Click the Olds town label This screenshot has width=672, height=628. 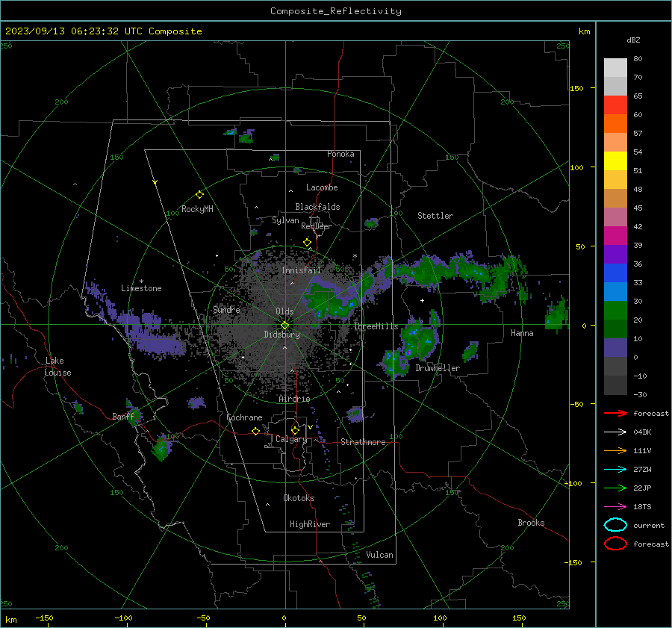[284, 311]
